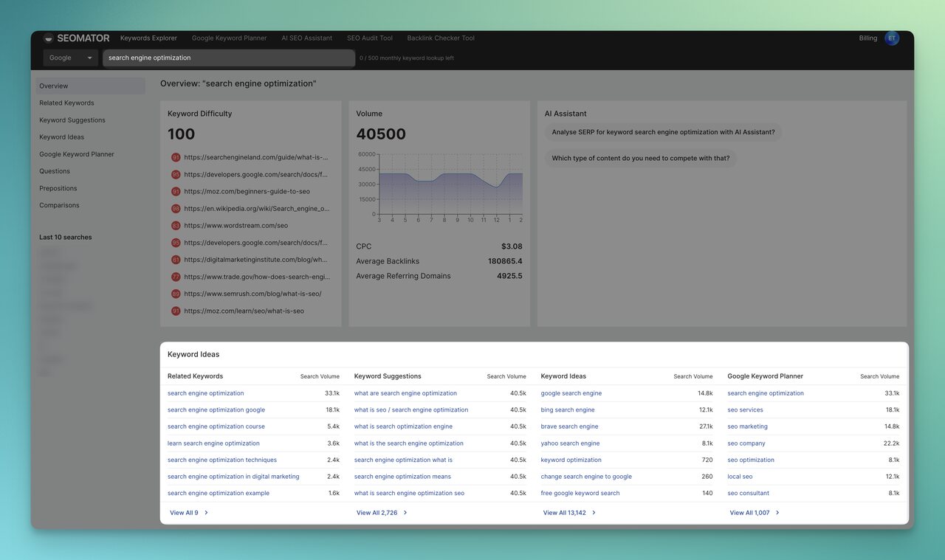Switch to the Questions section in the sidebar
Image resolution: width=945 pixels, height=560 pixels.
(53, 170)
